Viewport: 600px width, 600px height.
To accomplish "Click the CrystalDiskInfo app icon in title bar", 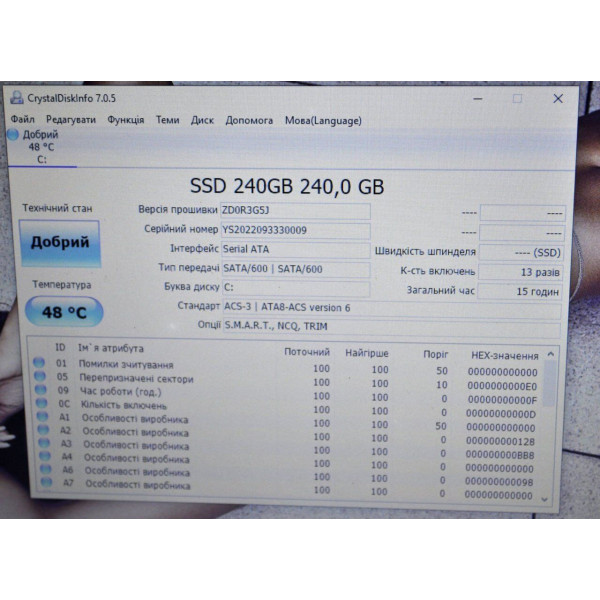I will pyautogui.click(x=17, y=98).
